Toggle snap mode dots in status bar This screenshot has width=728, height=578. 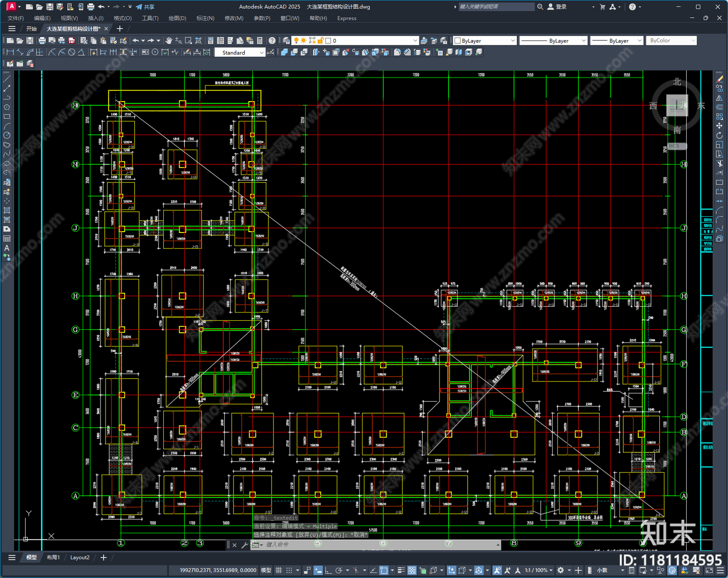point(289,570)
